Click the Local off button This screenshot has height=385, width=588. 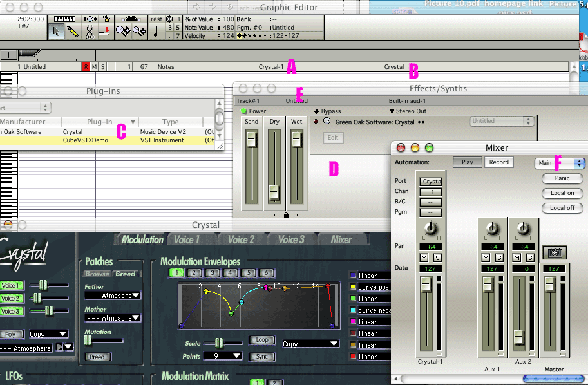tap(562, 208)
